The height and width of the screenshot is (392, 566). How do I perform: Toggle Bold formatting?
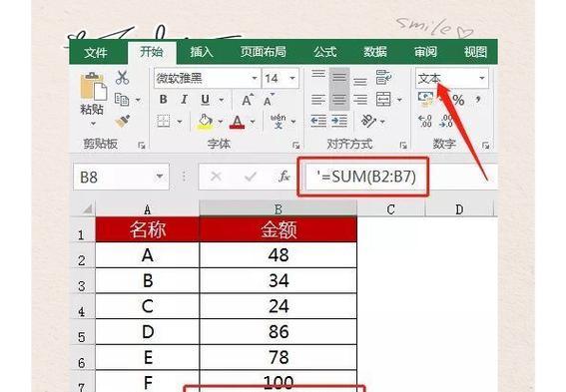point(163,99)
